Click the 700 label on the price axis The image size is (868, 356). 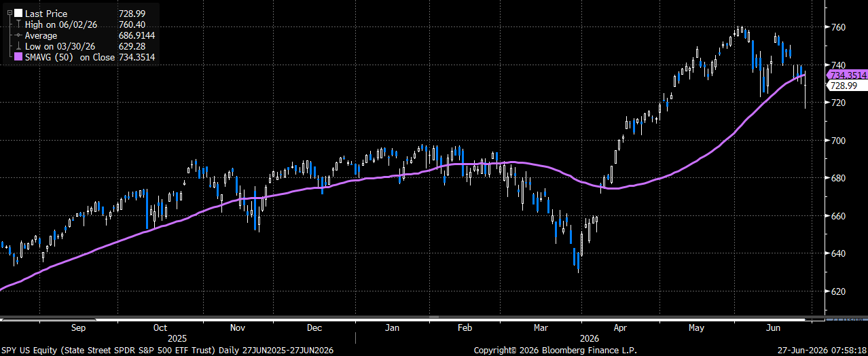pos(837,141)
